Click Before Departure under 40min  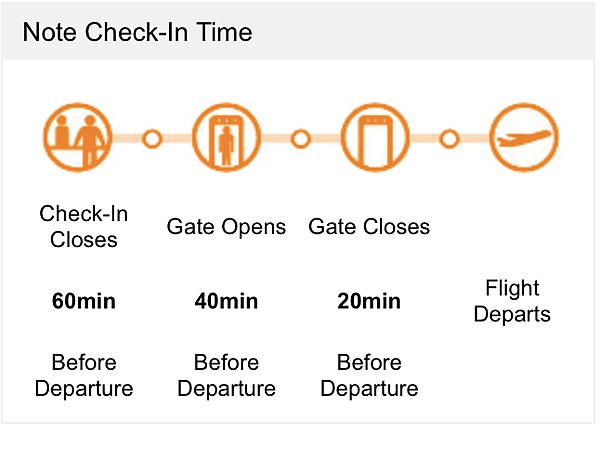(x=226, y=376)
